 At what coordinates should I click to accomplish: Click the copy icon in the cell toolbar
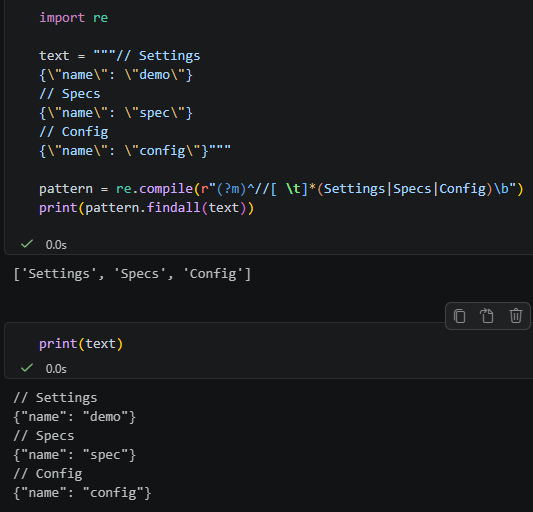pyautogui.click(x=459, y=316)
